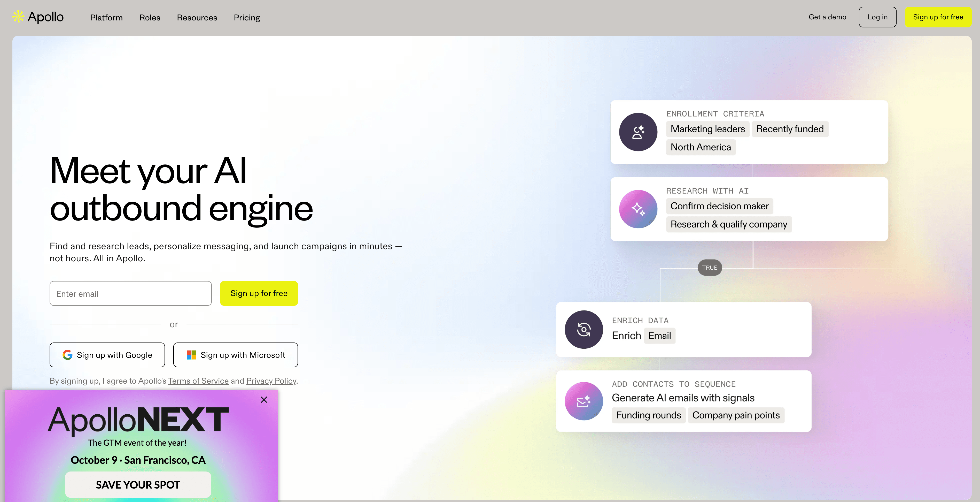Focus the Enter email field
Viewport: 980px width, 502px height.
(x=130, y=293)
